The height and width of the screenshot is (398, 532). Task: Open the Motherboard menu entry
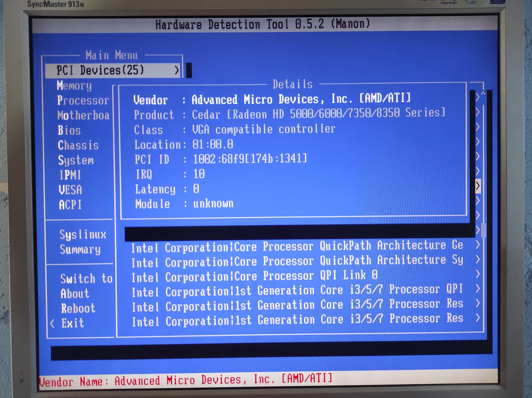coord(83,116)
